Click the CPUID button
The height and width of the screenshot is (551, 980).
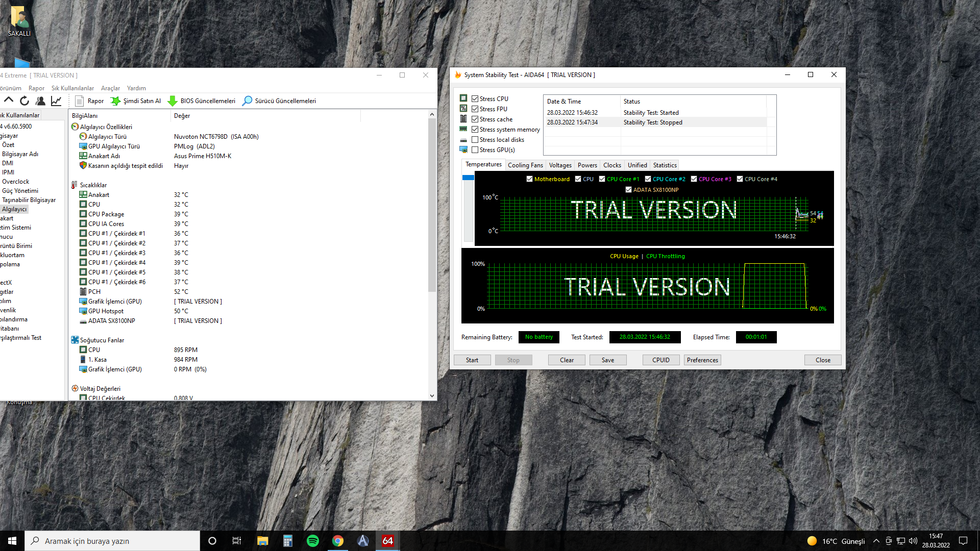pyautogui.click(x=661, y=360)
